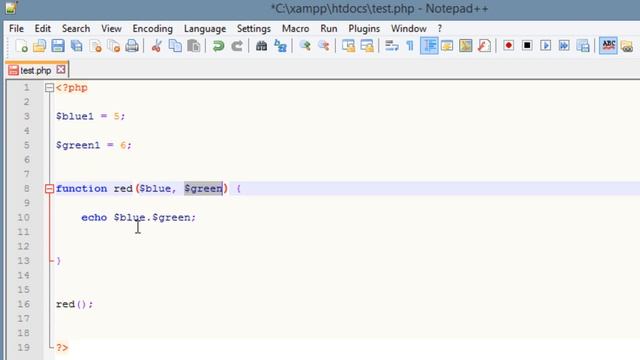Open the Plugins menu
The width and height of the screenshot is (640, 360).
click(364, 29)
